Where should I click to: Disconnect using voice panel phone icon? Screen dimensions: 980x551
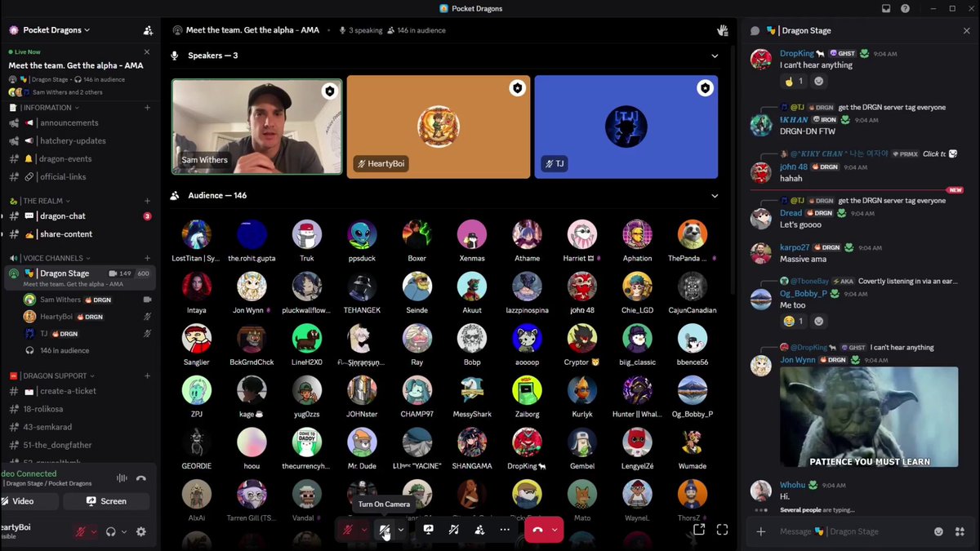(x=141, y=478)
